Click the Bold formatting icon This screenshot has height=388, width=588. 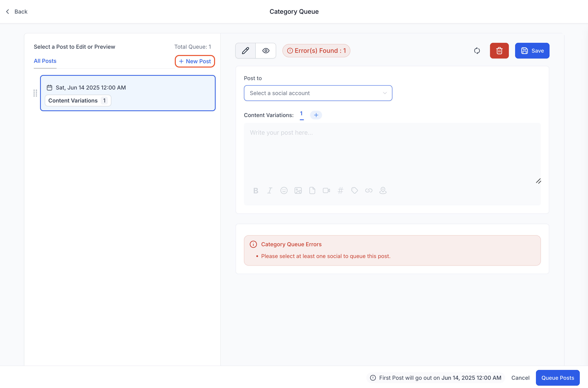click(256, 190)
